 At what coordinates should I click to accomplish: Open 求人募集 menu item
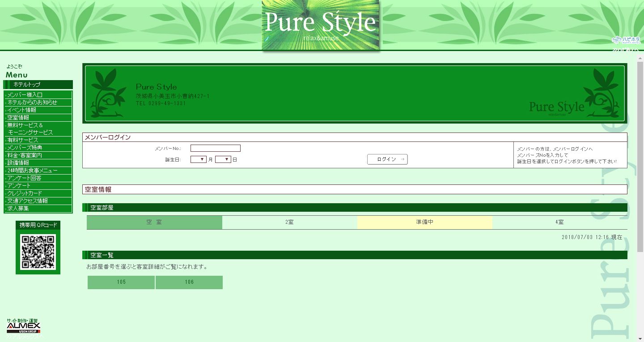coord(38,209)
